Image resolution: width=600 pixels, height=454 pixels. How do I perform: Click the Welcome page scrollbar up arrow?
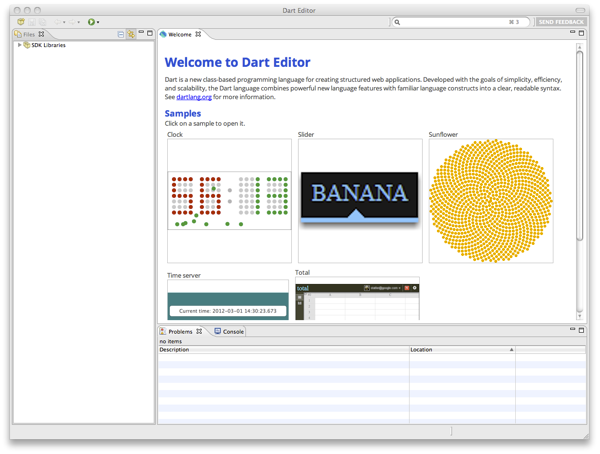pyautogui.click(x=580, y=47)
